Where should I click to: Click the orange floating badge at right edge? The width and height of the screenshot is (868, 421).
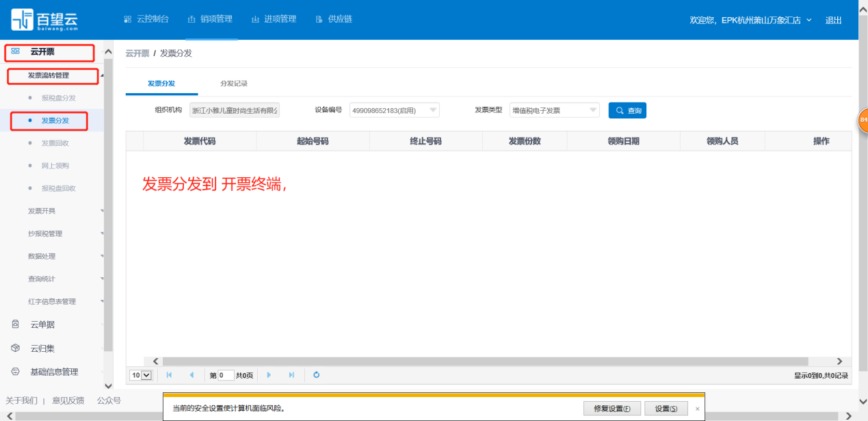(x=863, y=120)
